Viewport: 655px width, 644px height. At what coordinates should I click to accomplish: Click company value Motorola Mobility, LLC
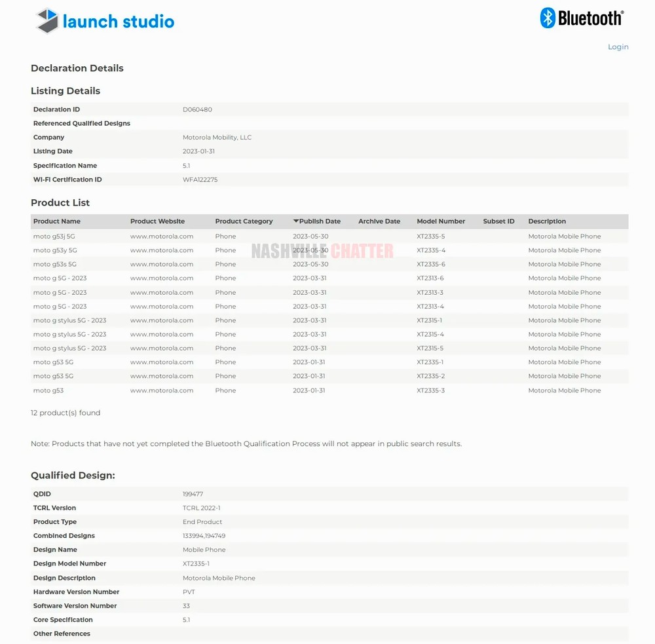pos(217,138)
